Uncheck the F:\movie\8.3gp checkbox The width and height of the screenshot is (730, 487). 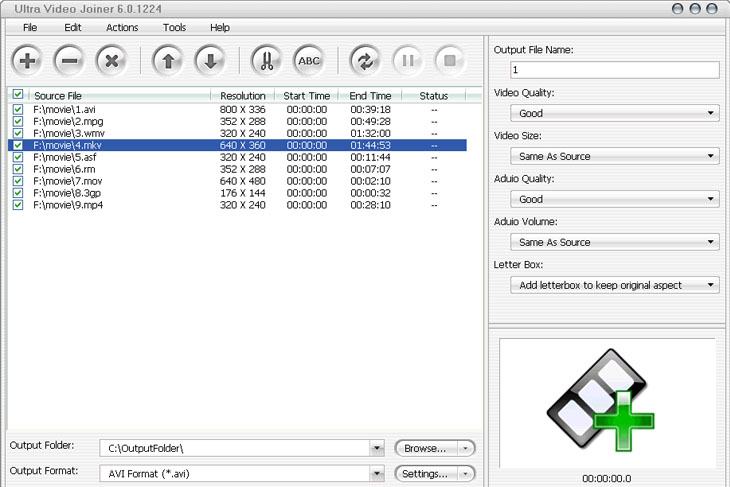coord(18,193)
